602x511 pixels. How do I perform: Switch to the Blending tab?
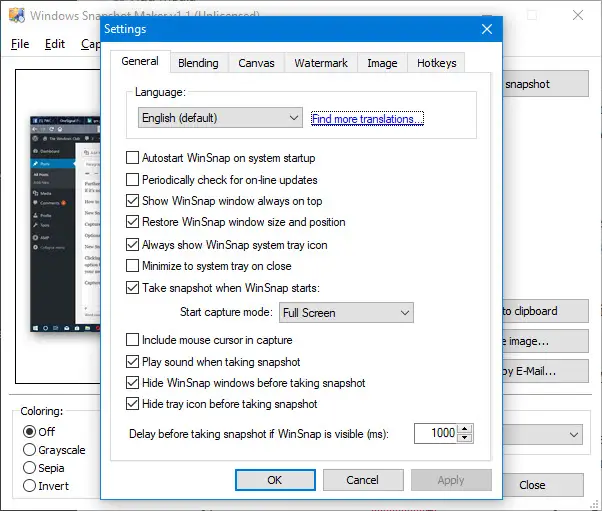198,63
